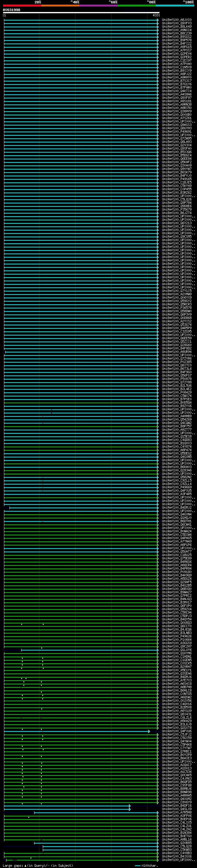Click the UniRef100_Q5UAT7 hit label
This screenshot has height=868, width=197.
[176, 551]
